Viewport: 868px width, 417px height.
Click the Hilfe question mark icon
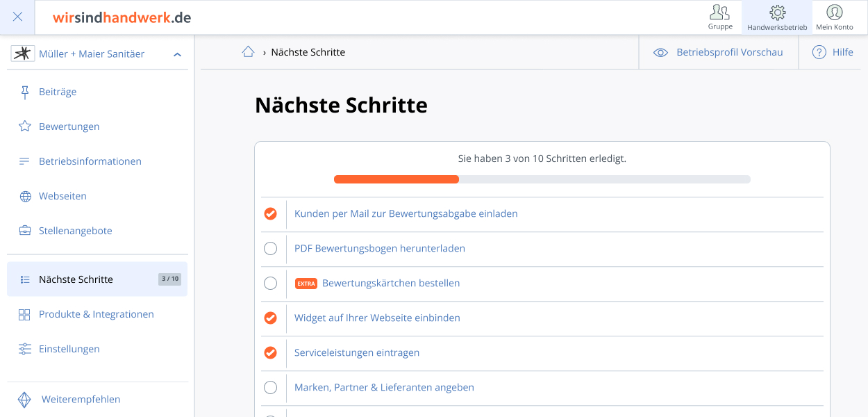coord(819,52)
